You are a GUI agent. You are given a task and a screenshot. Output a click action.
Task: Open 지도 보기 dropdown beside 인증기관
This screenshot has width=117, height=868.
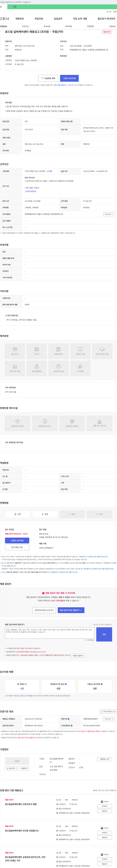pos(109,719)
